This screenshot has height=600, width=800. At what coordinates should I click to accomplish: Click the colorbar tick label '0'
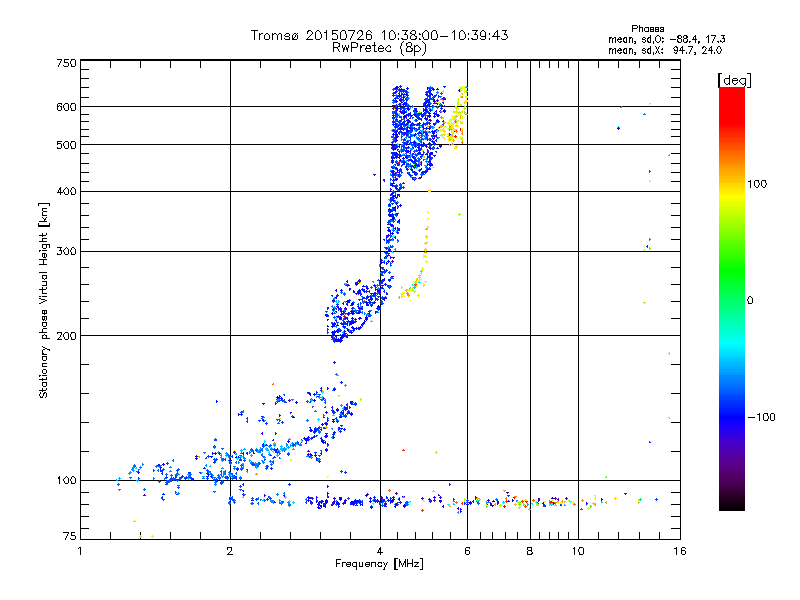coord(750,301)
